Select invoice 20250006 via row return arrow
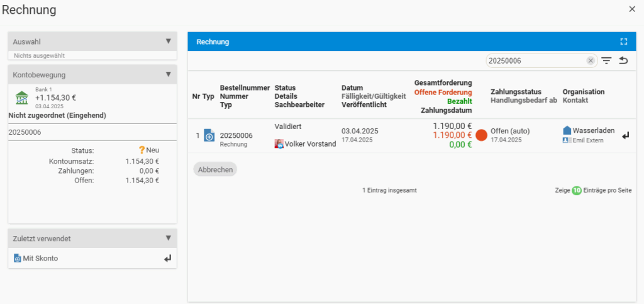Viewport: 644px width, 304px height. pos(626,135)
